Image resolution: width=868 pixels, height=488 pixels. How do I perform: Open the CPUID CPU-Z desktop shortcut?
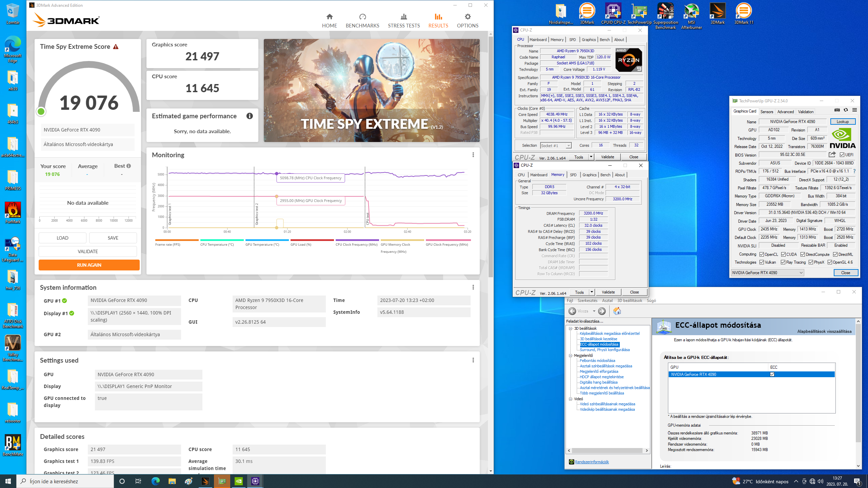613,14
